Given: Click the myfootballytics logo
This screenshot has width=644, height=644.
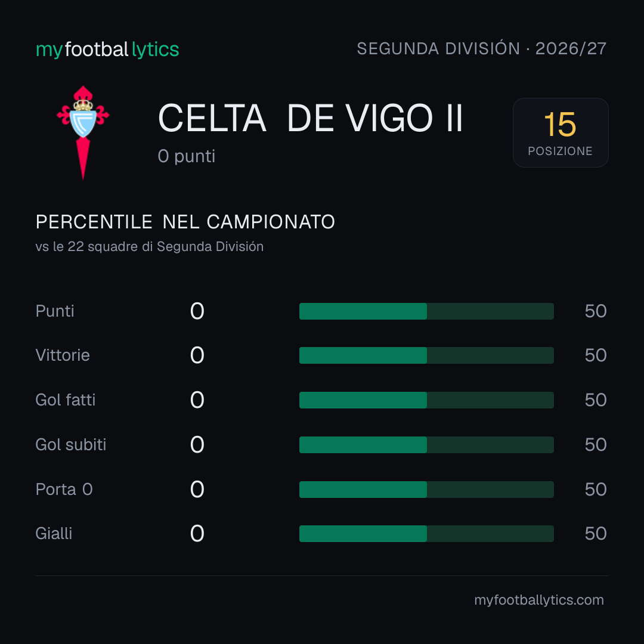Looking at the screenshot, I should 107,49.
